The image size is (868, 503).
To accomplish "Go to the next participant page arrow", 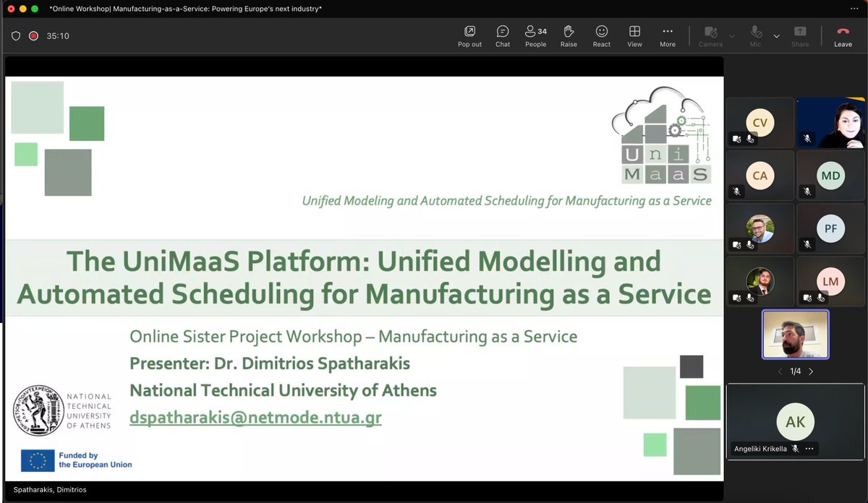I will pos(811,371).
